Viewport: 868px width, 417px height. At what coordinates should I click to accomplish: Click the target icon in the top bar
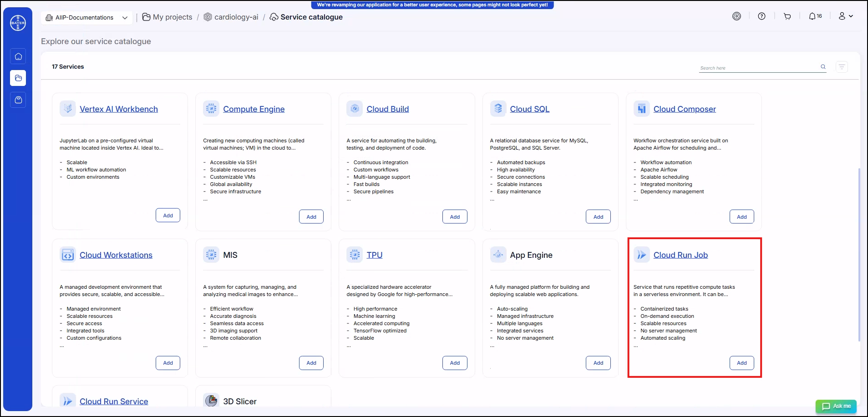tap(736, 16)
